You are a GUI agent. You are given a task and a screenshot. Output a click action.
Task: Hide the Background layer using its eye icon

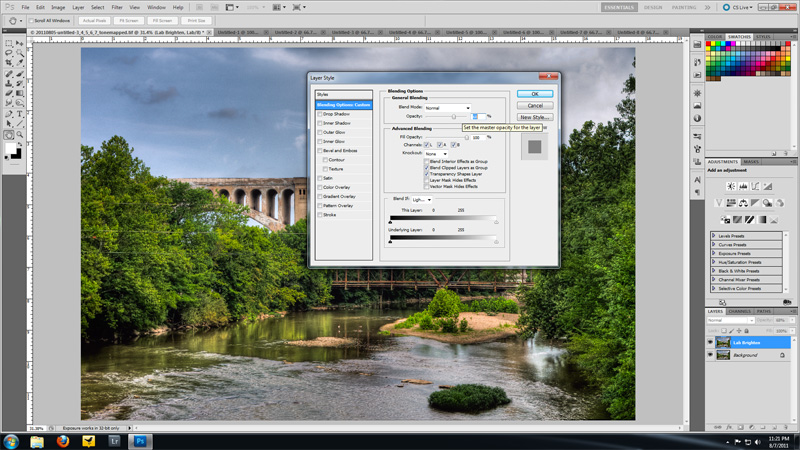tap(711, 355)
